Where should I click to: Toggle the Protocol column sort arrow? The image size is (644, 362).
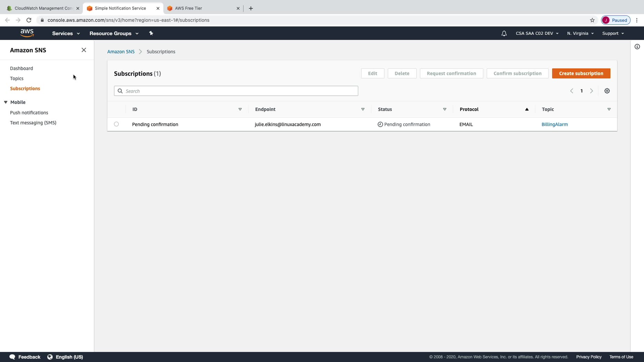527,109
